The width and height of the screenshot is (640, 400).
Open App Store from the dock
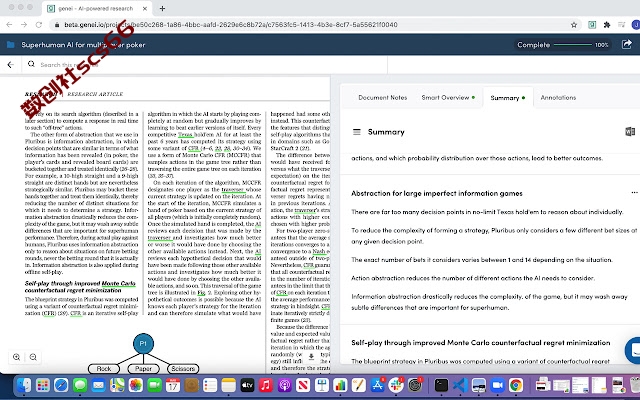(x=378, y=385)
